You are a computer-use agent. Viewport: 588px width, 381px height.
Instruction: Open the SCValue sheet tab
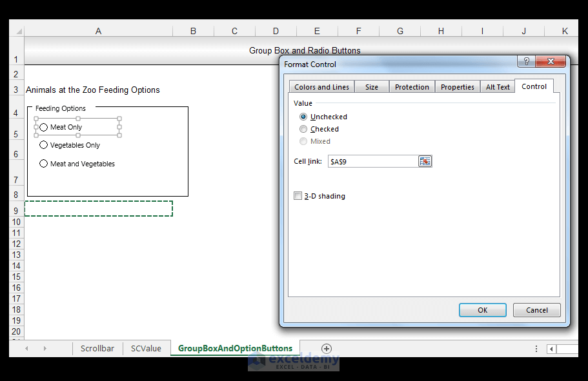pyautogui.click(x=146, y=348)
